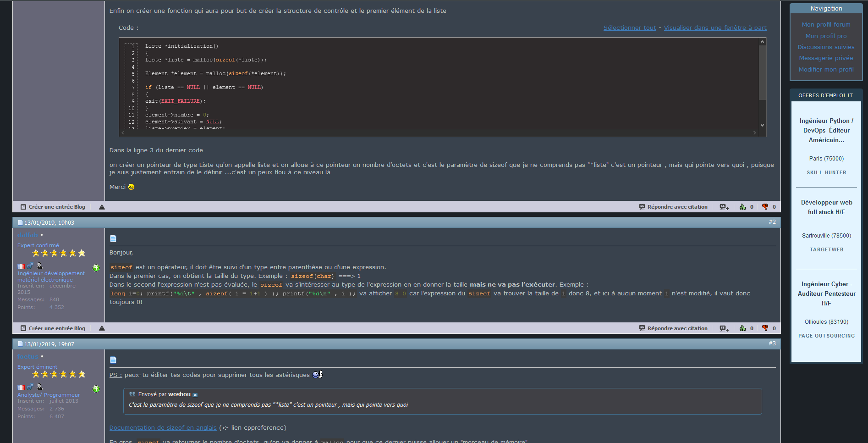Give a thumbs up to the first post

click(742, 207)
